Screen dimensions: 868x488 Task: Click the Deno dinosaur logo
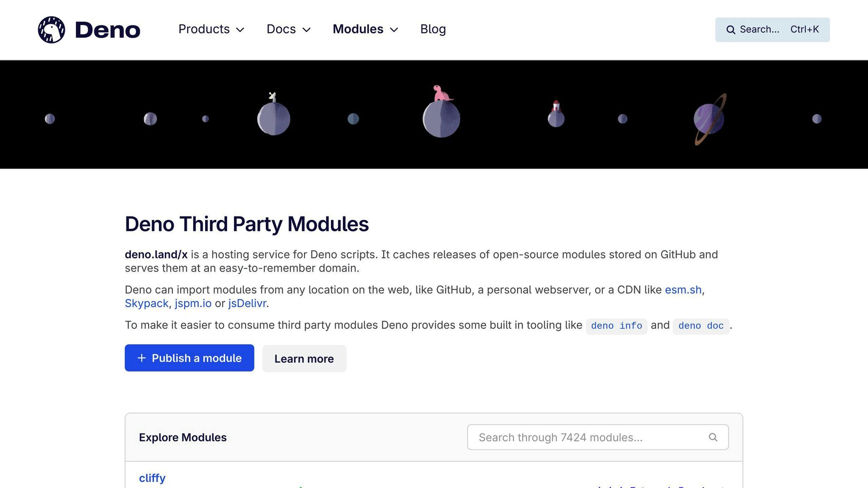(x=51, y=29)
